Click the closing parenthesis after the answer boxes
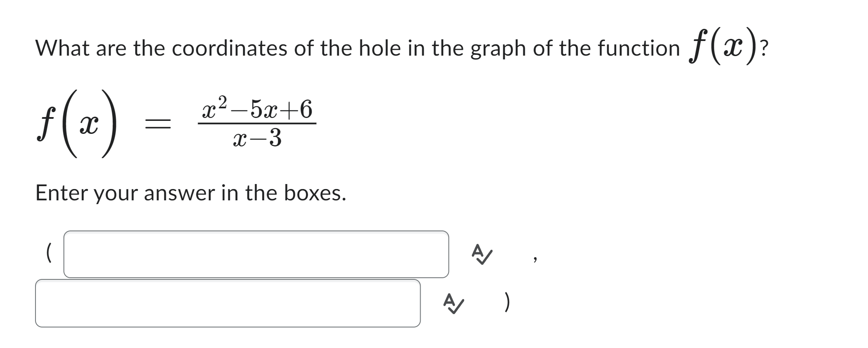Image resolution: width=868 pixels, height=348 pixels. tap(507, 302)
